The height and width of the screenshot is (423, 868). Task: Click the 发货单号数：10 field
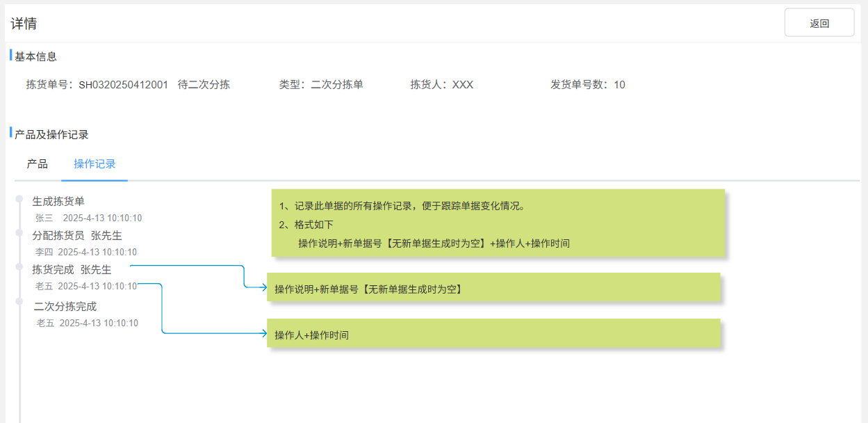(588, 85)
